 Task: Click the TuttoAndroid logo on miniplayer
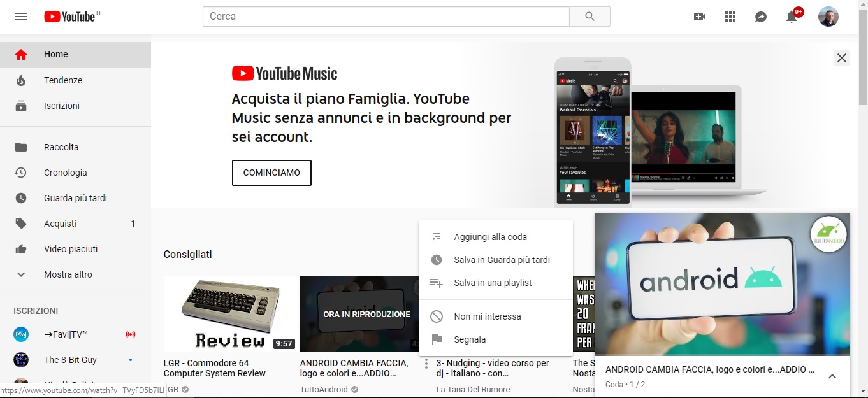(828, 235)
